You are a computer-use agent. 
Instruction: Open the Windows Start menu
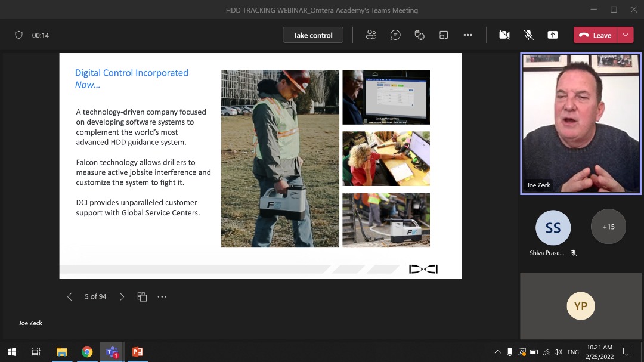point(12,352)
